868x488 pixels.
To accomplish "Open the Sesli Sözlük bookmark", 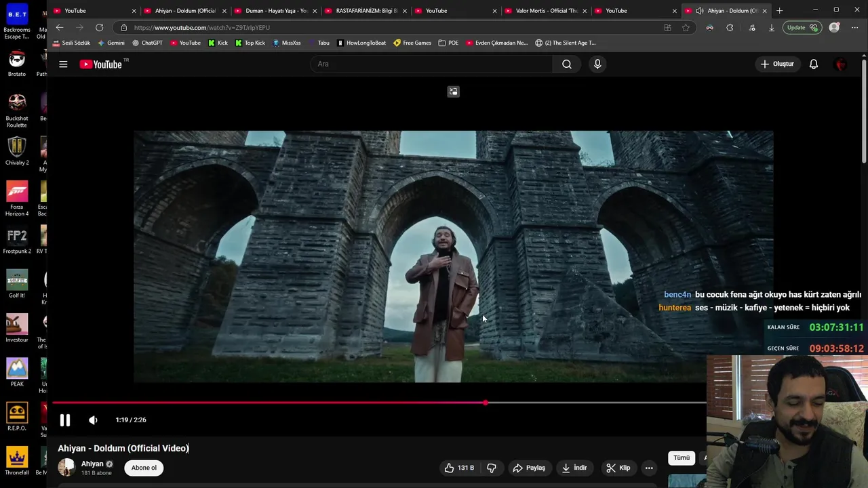I will (x=71, y=43).
